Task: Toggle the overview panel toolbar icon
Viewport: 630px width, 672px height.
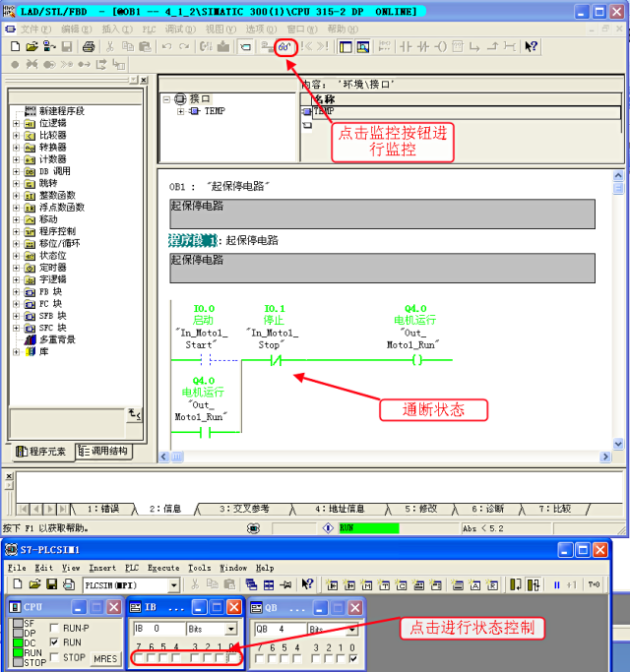Action: (x=346, y=46)
